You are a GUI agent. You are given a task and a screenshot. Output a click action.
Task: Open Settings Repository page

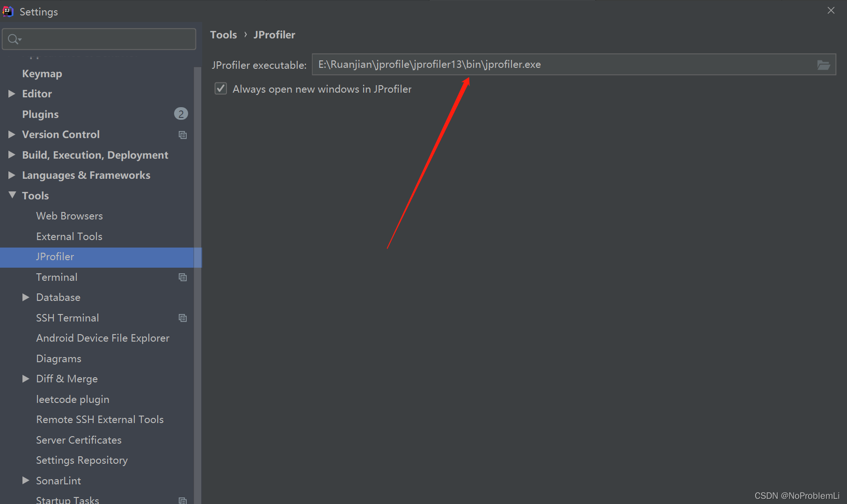click(x=82, y=460)
